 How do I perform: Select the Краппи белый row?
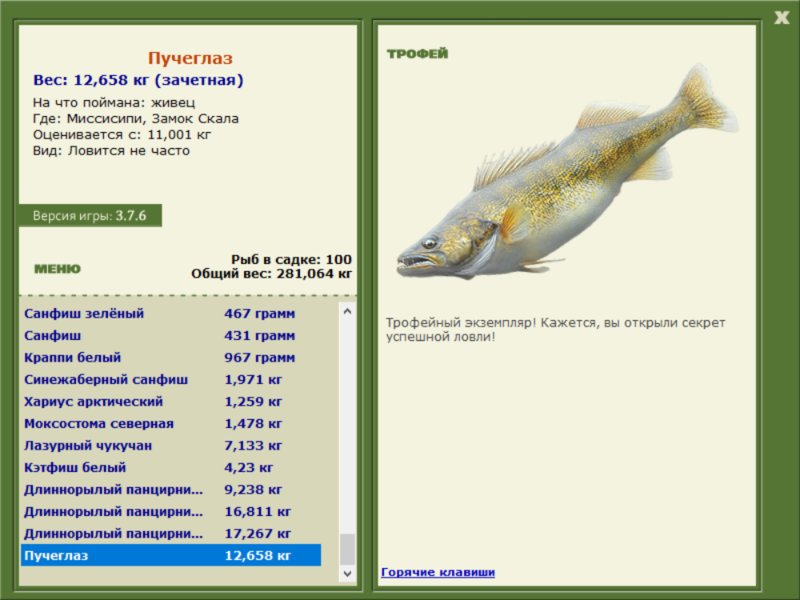(171, 358)
